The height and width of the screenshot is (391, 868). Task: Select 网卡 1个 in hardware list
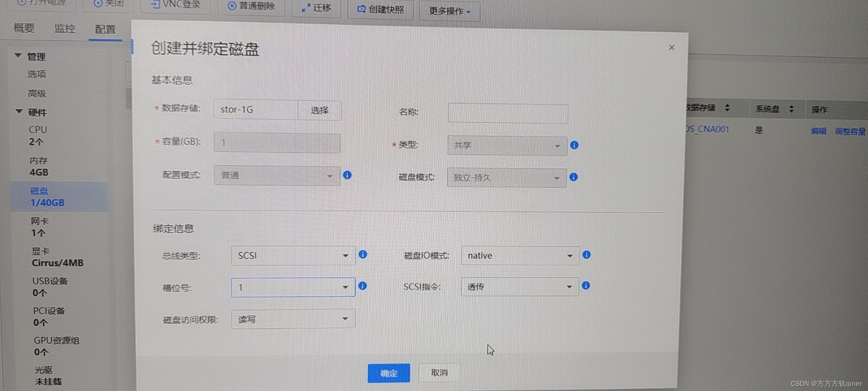click(x=39, y=227)
